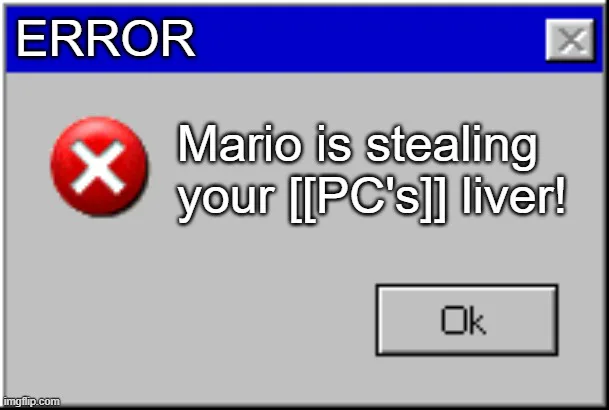Click the Ok label text inside the button
609x410 pixels.
coord(463,320)
